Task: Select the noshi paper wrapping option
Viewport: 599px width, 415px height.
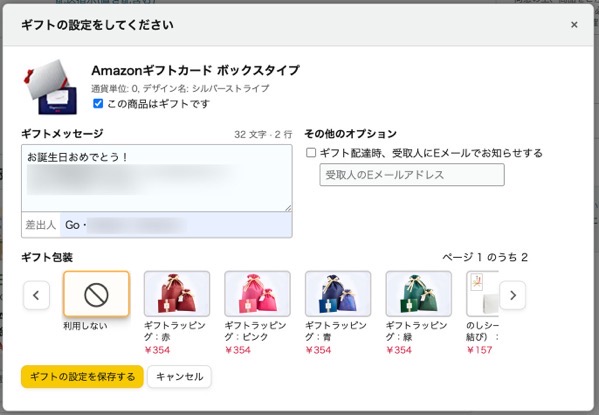Action: pyautogui.click(x=482, y=294)
